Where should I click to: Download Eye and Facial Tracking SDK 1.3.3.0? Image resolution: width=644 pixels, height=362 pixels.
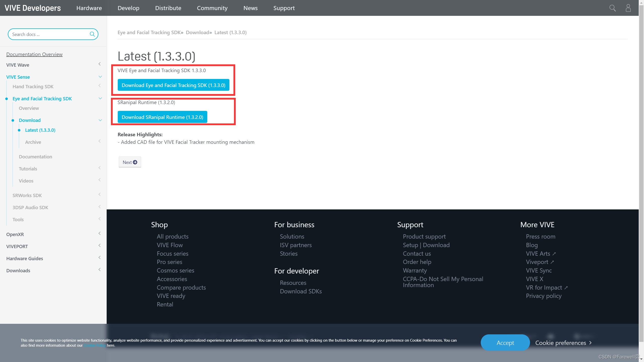(x=173, y=85)
